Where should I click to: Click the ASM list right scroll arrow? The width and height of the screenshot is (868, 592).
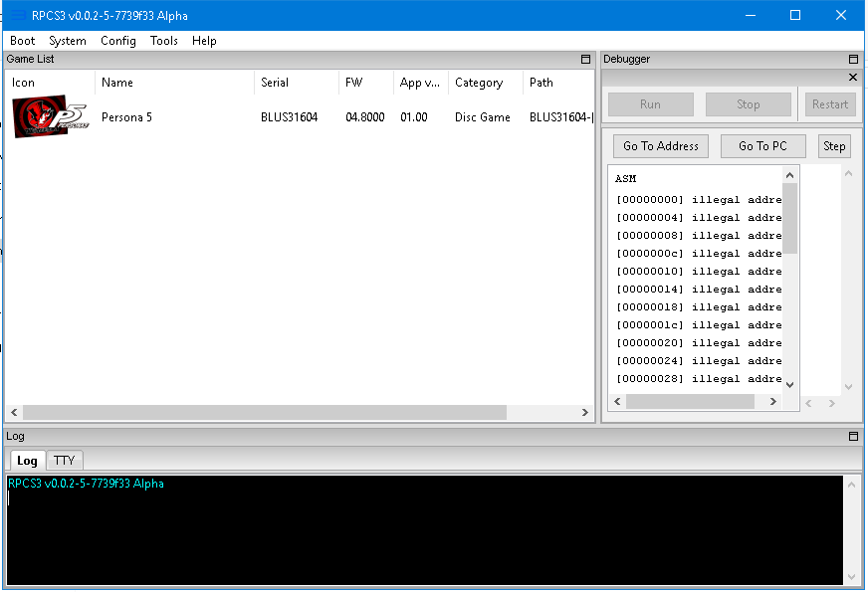(x=773, y=402)
